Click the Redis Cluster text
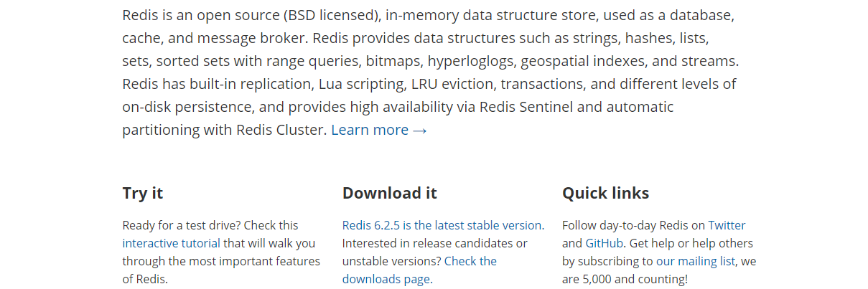868x289 pixels. click(281, 130)
